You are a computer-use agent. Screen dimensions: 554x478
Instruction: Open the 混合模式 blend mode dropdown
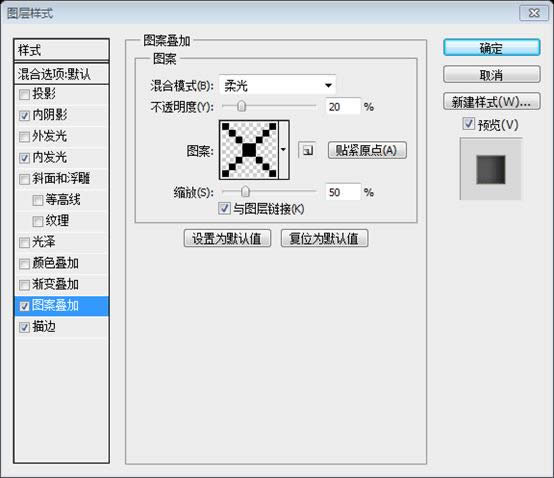[278, 85]
